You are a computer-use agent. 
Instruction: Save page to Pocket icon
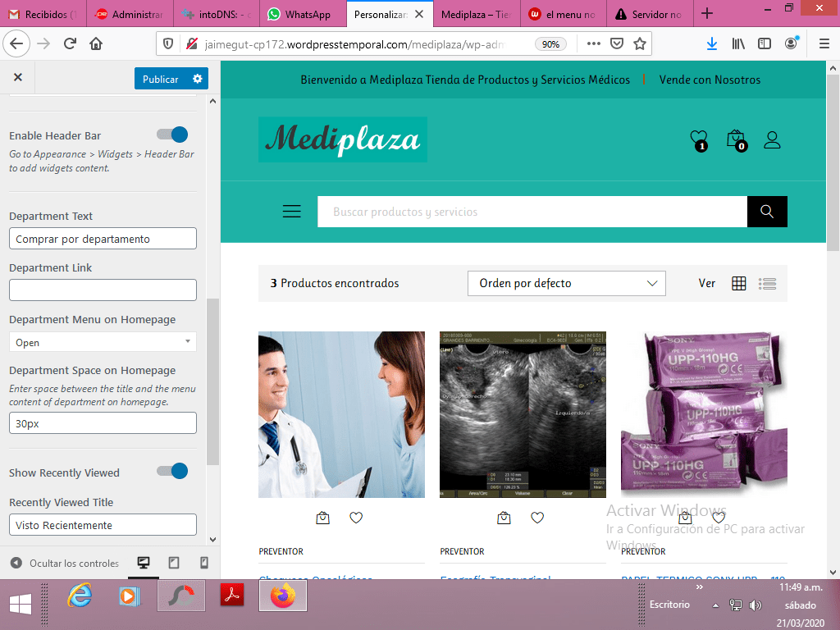click(617, 43)
